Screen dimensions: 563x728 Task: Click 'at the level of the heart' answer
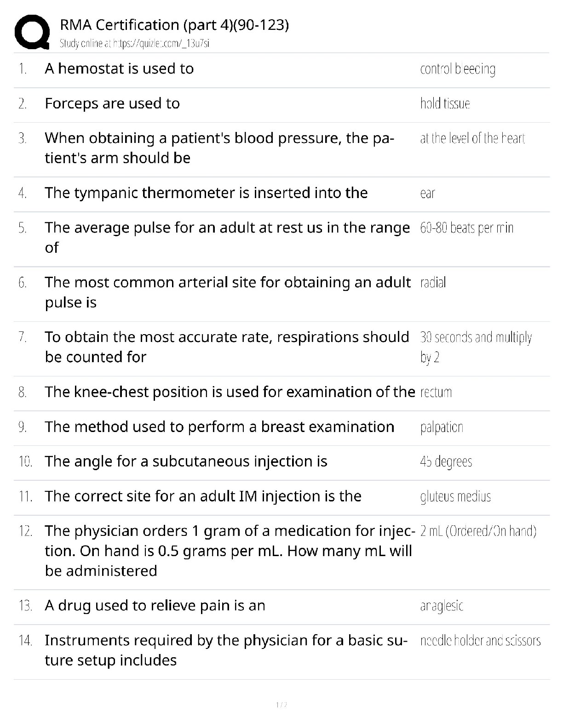pos(472,138)
